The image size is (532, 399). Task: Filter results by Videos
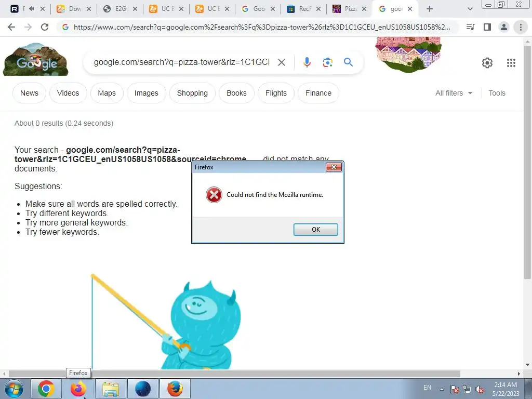pyautogui.click(x=68, y=93)
